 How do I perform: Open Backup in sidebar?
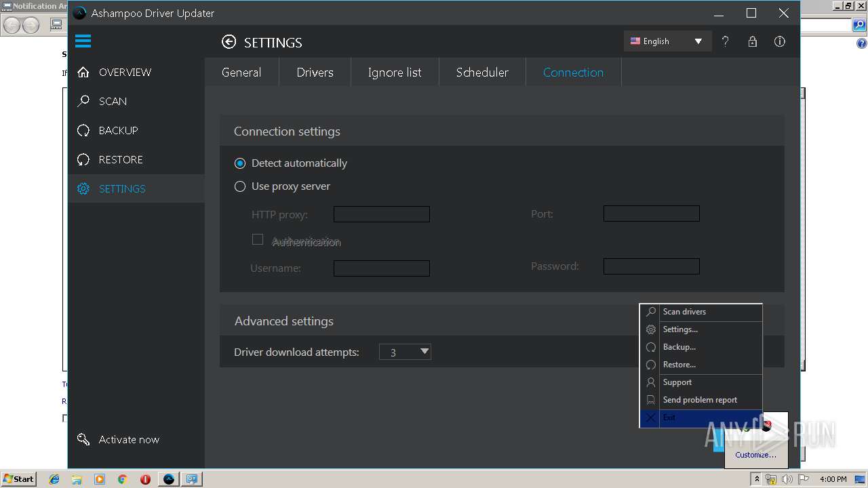(136, 130)
